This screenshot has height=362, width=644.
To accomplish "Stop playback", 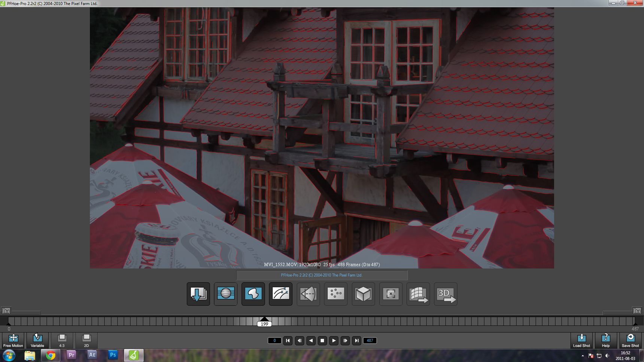I will [x=322, y=341].
